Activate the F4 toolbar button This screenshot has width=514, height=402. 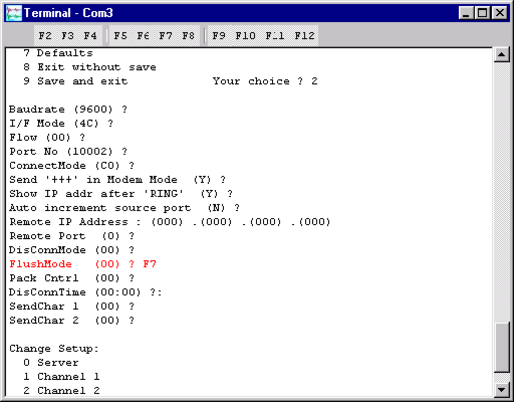[90, 36]
